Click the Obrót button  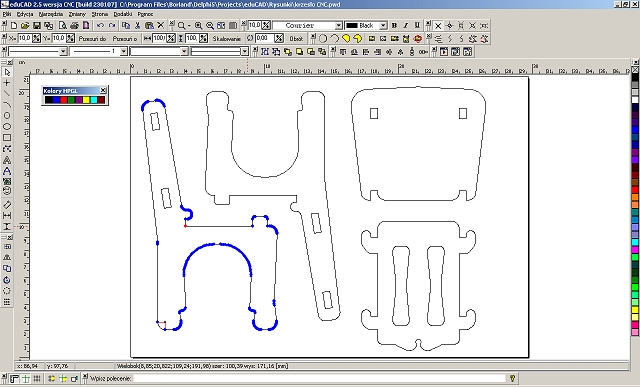(x=296, y=39)
